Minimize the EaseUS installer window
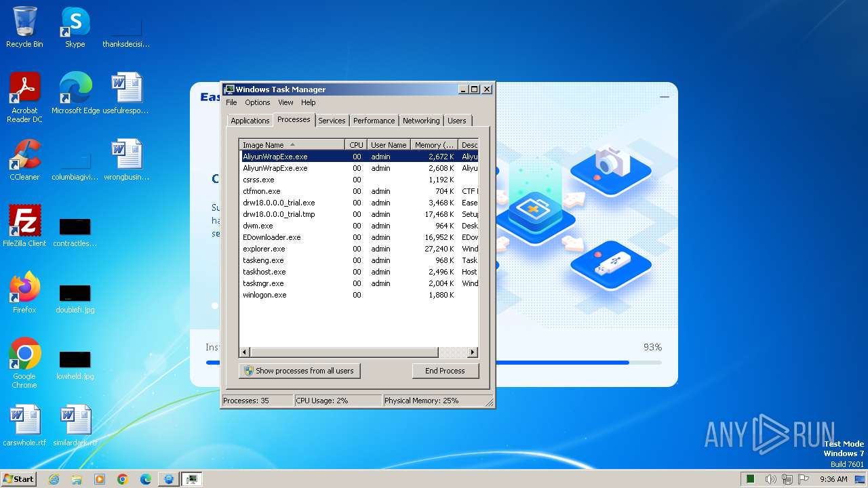Viewport: 868px width, 488px height. (x=665, y=97)
